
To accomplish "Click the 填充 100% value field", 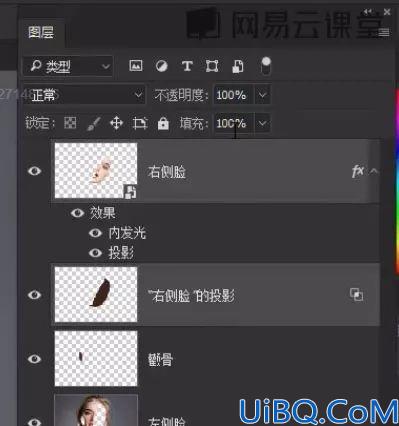I will coord(234,124).
